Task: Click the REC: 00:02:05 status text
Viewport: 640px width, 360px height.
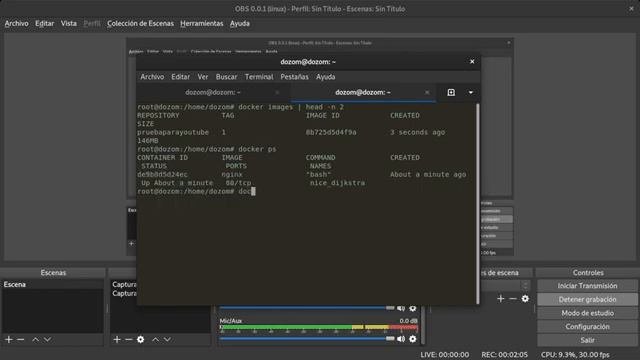Action: click(504, 355)
